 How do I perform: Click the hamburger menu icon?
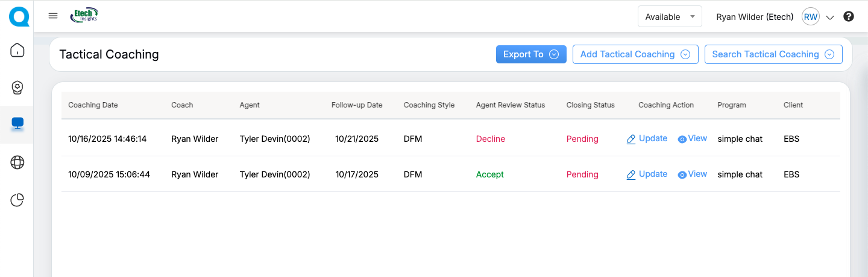point(53,16)
